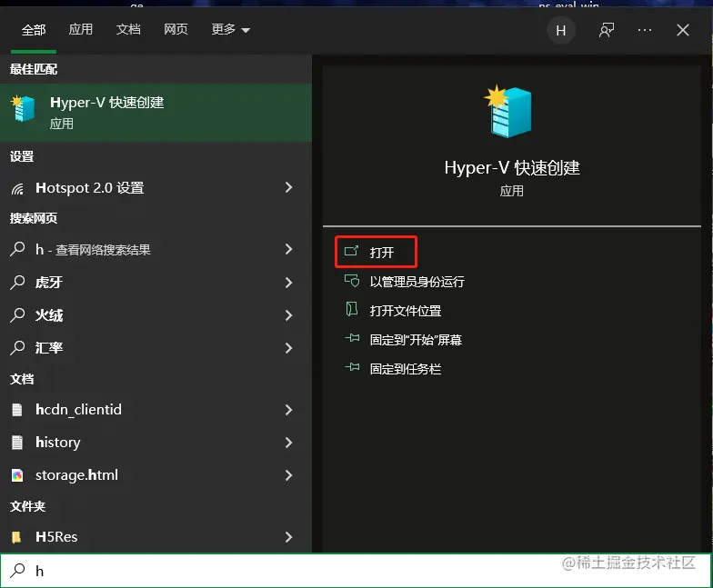Expand arrow for 查看网络搜索结果 row
Screen dimensions: 713x588
tap(289, 249)
